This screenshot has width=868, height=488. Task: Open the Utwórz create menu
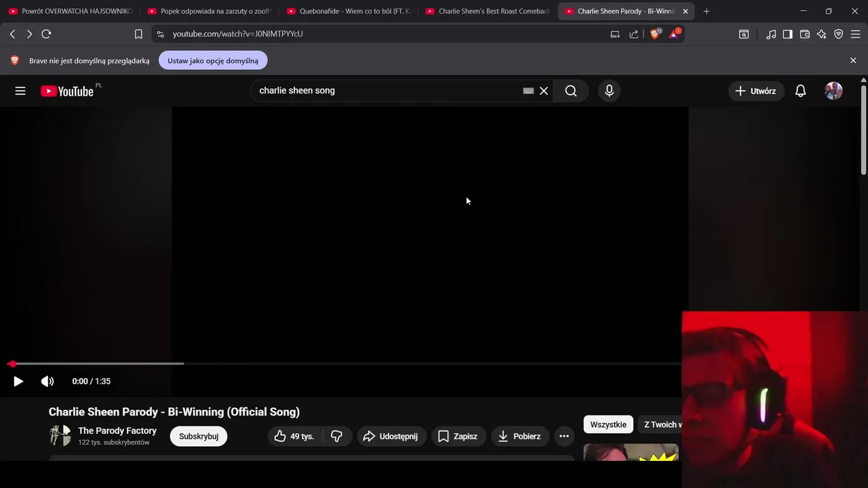pyautogui.click(x=756, y=91)
